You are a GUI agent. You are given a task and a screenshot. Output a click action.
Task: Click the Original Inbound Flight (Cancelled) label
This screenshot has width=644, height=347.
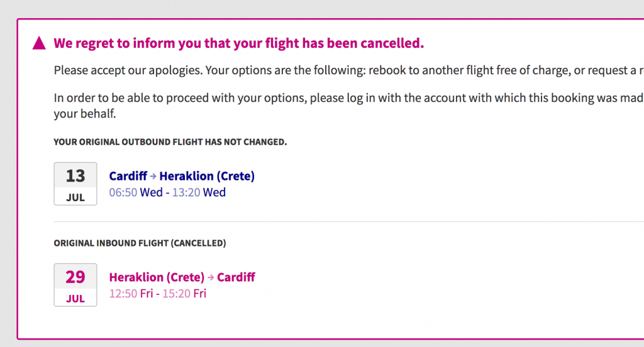coord(140,243)
